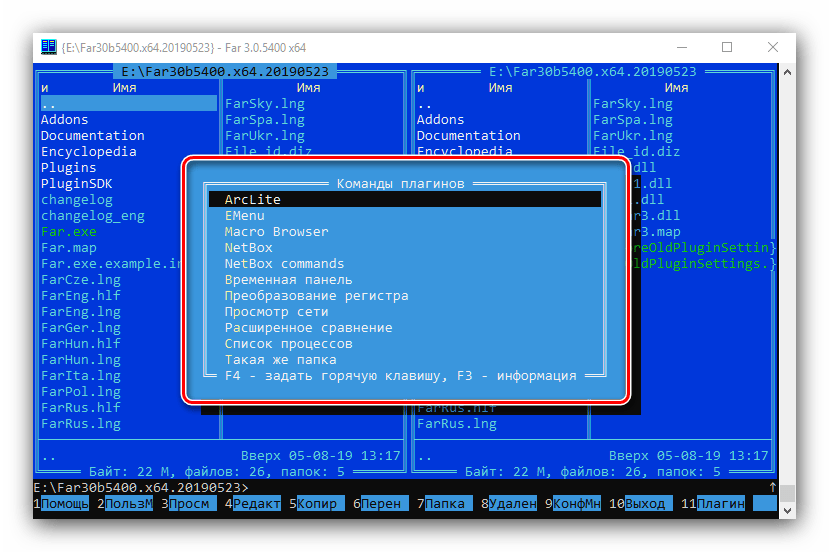Select the highlighted ".." entry in left panel
The image size is (829, 552).
128,104
